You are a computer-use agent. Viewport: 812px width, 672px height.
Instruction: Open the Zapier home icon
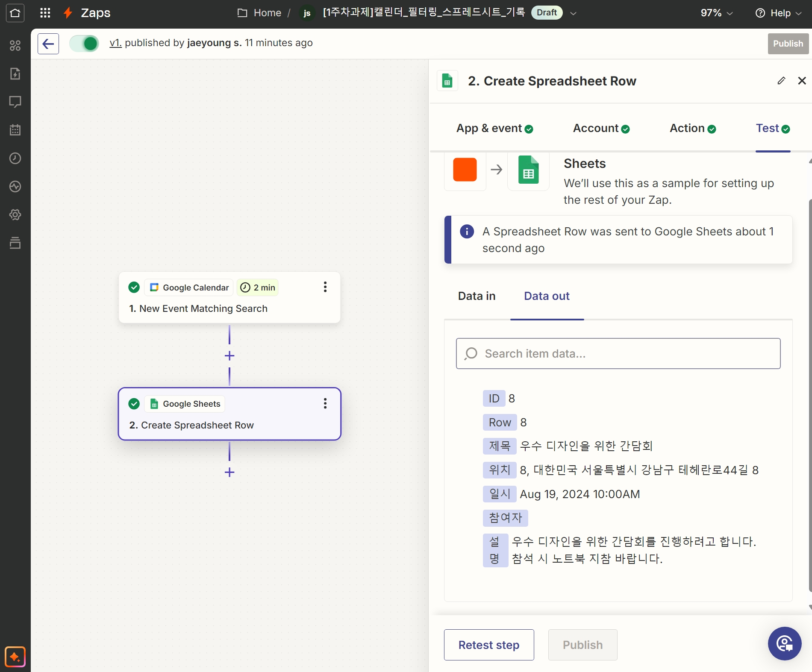point(15,13)
